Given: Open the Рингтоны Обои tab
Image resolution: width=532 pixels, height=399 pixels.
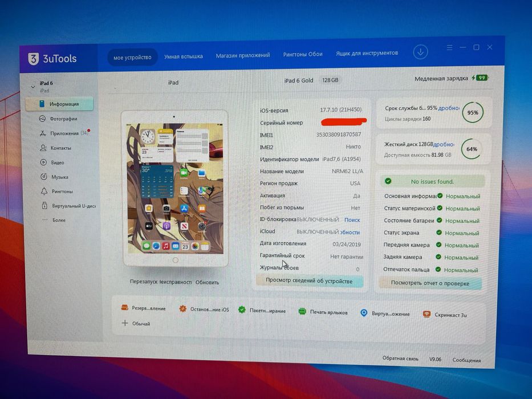Looking at the screenshot, I should [x=303, y=54].
